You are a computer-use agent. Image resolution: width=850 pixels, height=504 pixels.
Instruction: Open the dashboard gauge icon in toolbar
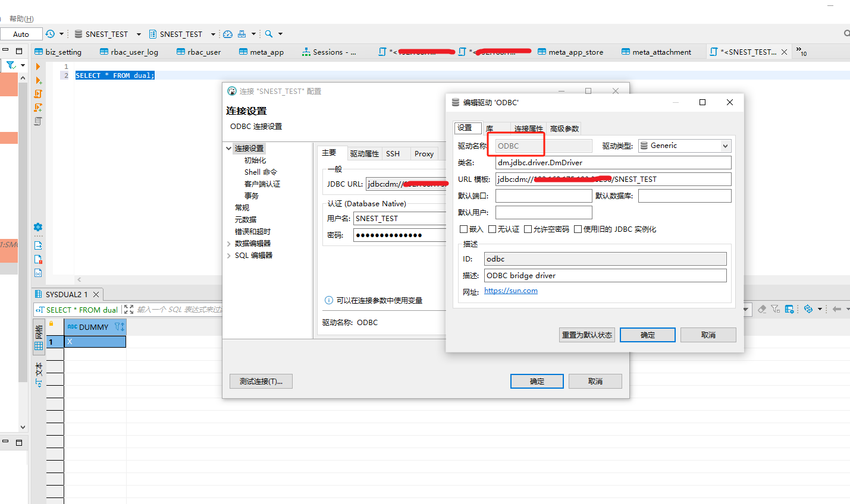[x=227, y=34]
